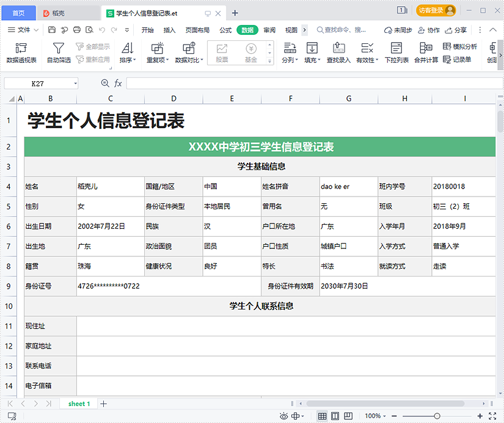Open Data Compare (数据对比) tool
The image size is (504, 423).
click(189, 52)
